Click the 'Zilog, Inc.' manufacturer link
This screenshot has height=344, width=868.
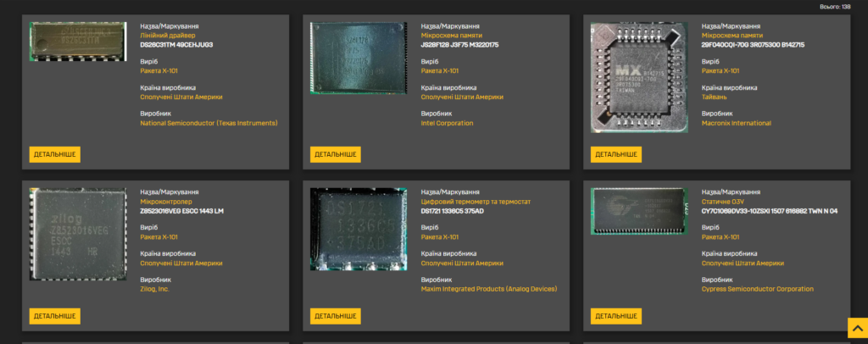[x=154, y=289]
